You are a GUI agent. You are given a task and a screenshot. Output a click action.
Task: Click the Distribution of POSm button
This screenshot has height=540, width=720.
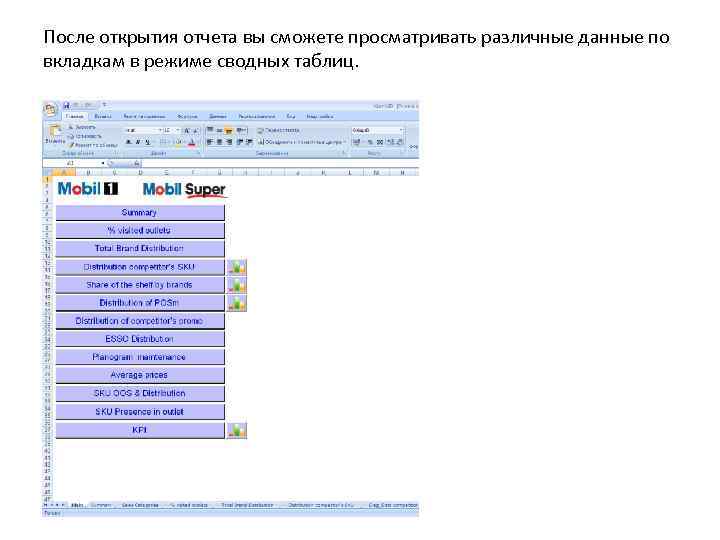point(140,303)
